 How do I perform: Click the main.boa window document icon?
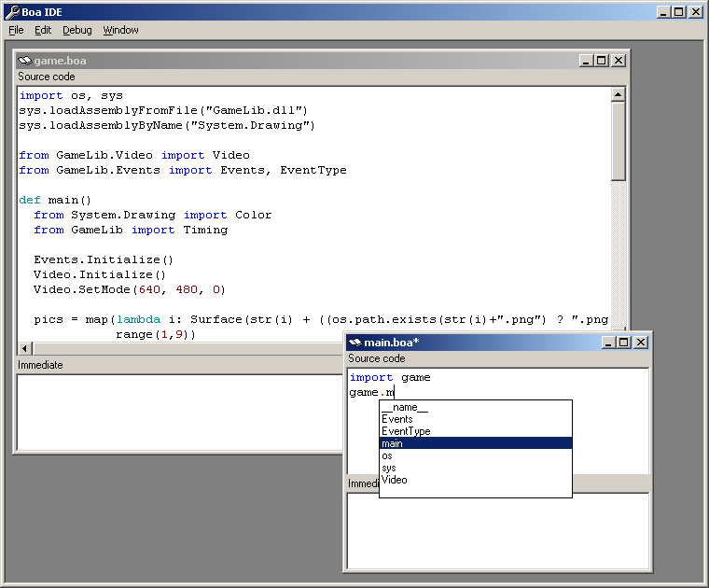pyautogui.click(x=354, y=343)
